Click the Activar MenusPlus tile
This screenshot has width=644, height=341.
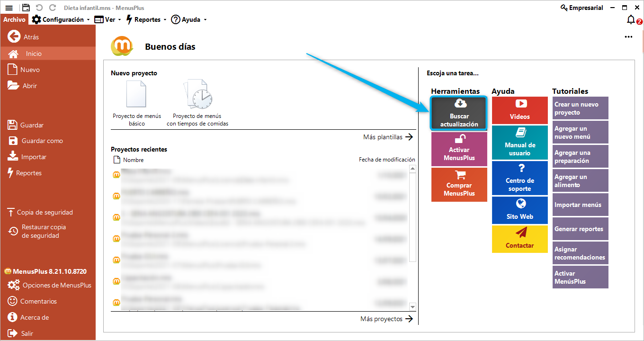pyautogui.click(x=459, y=149)
